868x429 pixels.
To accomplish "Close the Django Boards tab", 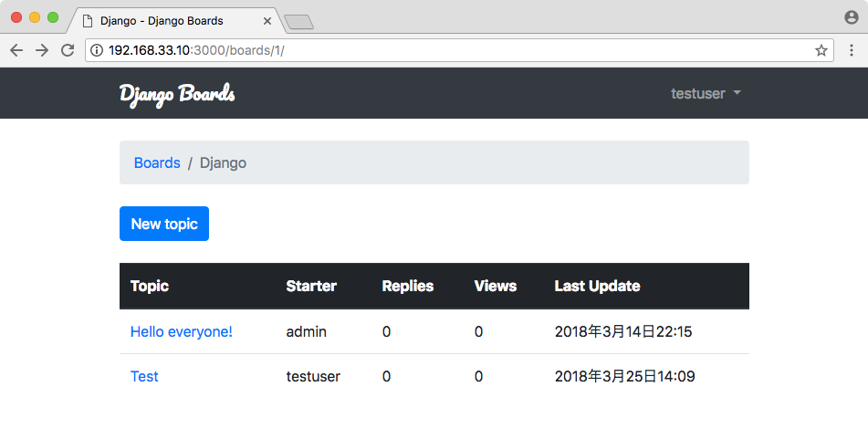I will click(267, 20).
